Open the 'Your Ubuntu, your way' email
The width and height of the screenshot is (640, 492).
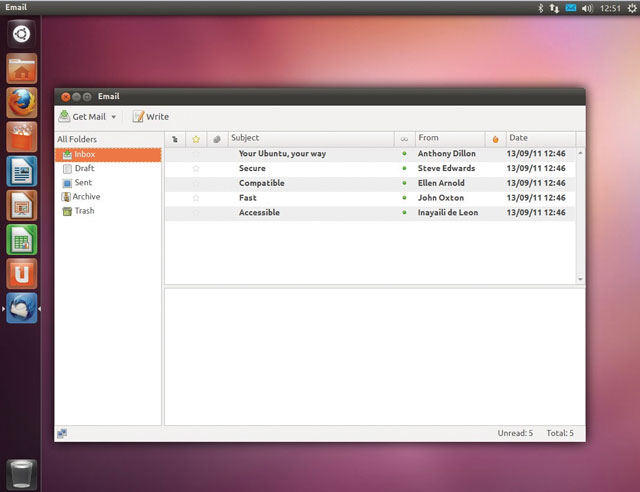coord(282,154)
